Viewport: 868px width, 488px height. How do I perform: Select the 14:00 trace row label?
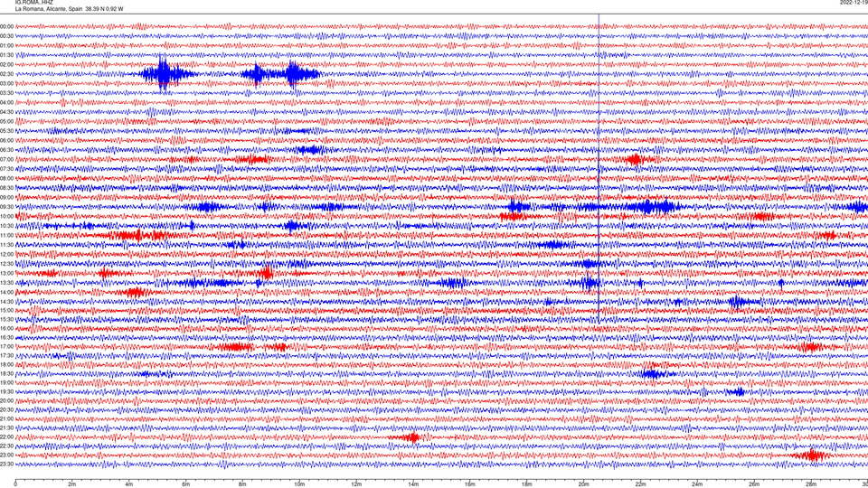pyautogui.click(x=6, y=292)
